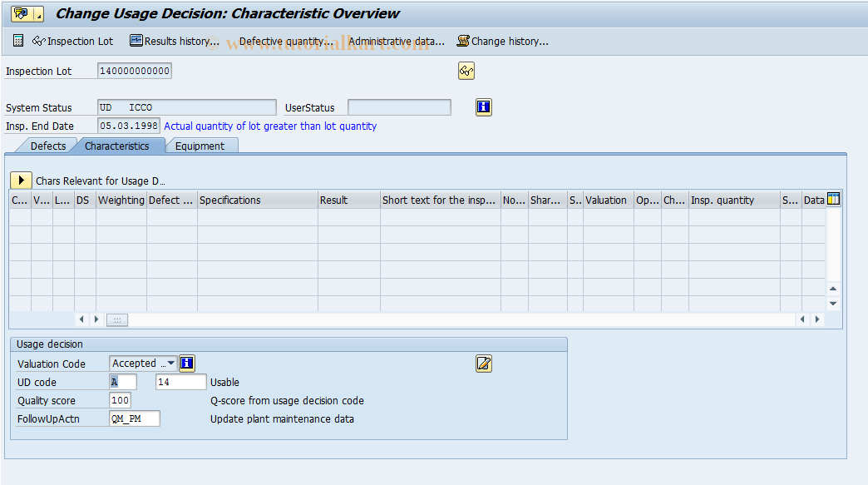Click the glasses display icon beside Inspection Lot field
Viewport: 868px width, 485px height.
pyautogui.click(x=466, y=71)
